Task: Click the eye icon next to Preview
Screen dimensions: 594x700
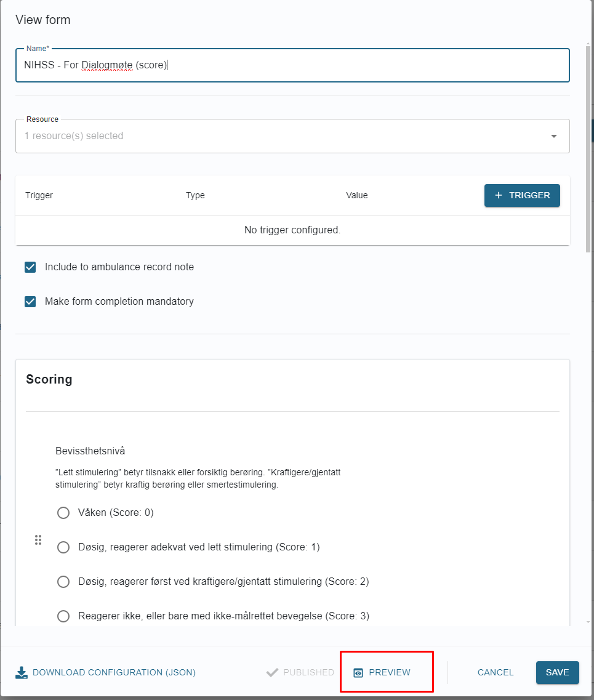Action: [x=358, y=673]
